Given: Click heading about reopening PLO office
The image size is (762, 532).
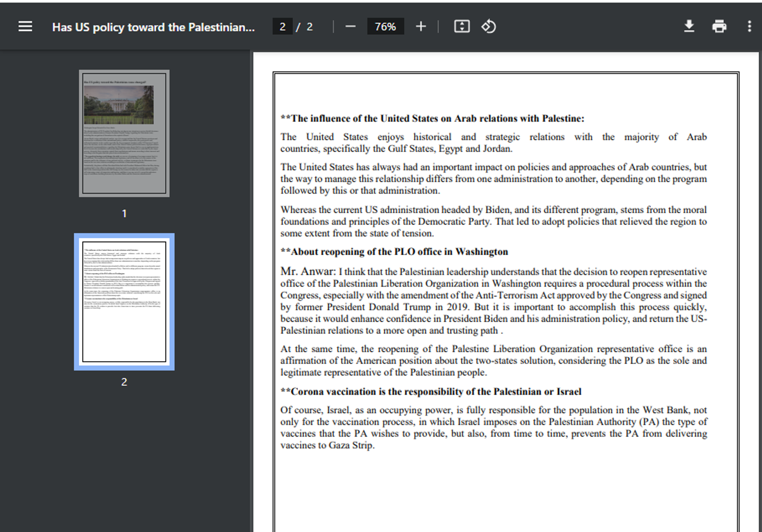Looking at the screenshot, I should (394, 252).
